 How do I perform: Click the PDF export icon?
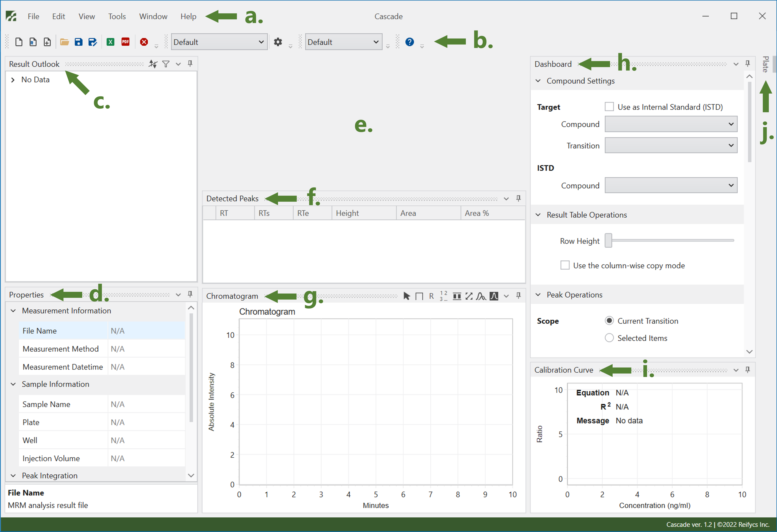125,42
